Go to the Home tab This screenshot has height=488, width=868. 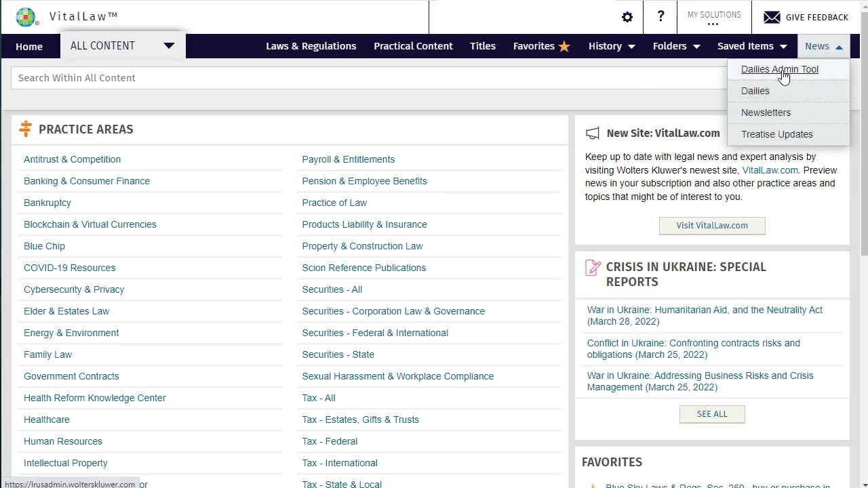point(29,46)
